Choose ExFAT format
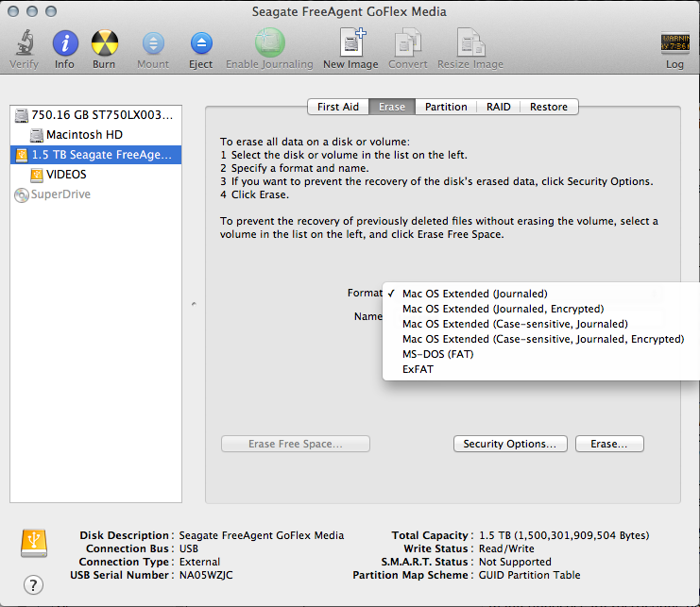Viewport: 700px width, 607px height. tap(541, 369)
